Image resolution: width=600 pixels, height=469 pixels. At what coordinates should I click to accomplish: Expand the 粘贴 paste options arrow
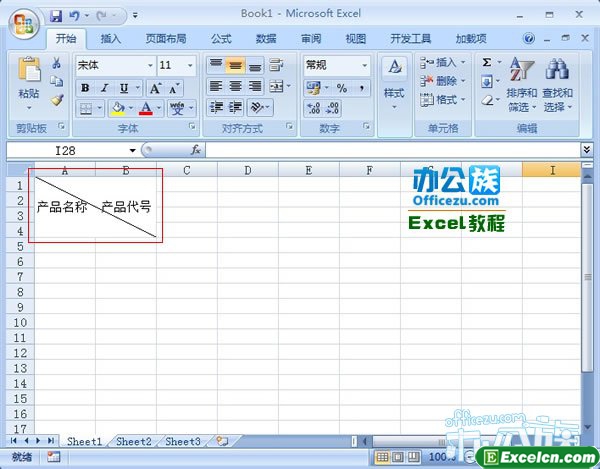[x=29, y=108]
